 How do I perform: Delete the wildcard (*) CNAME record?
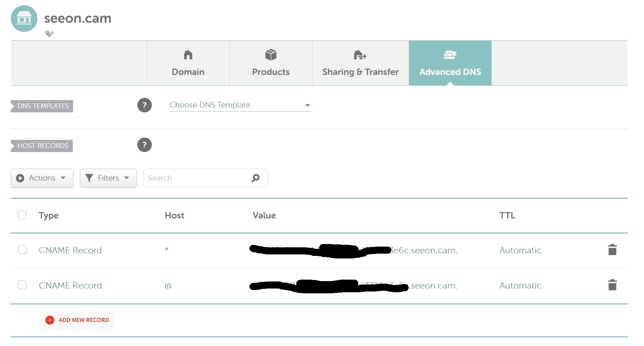612,250
